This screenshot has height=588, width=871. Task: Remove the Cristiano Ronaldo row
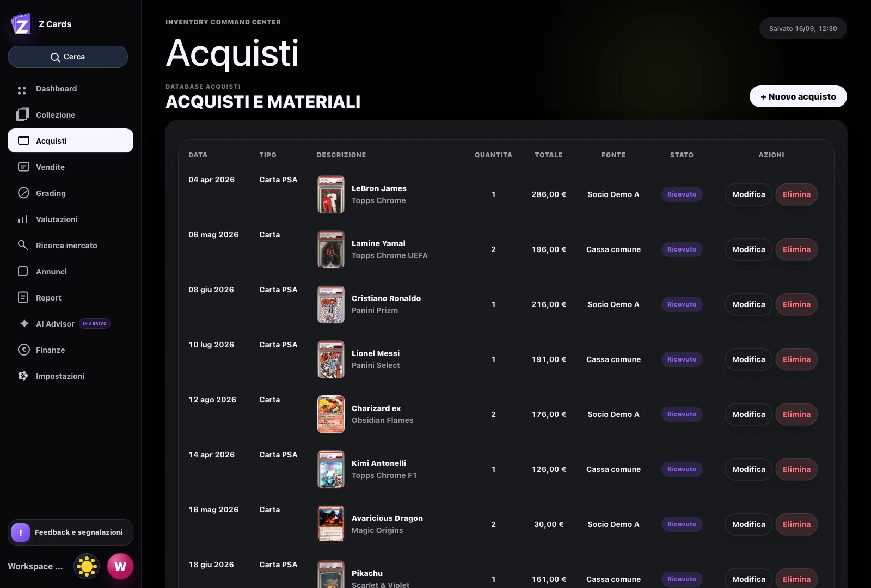pos(796,304)
